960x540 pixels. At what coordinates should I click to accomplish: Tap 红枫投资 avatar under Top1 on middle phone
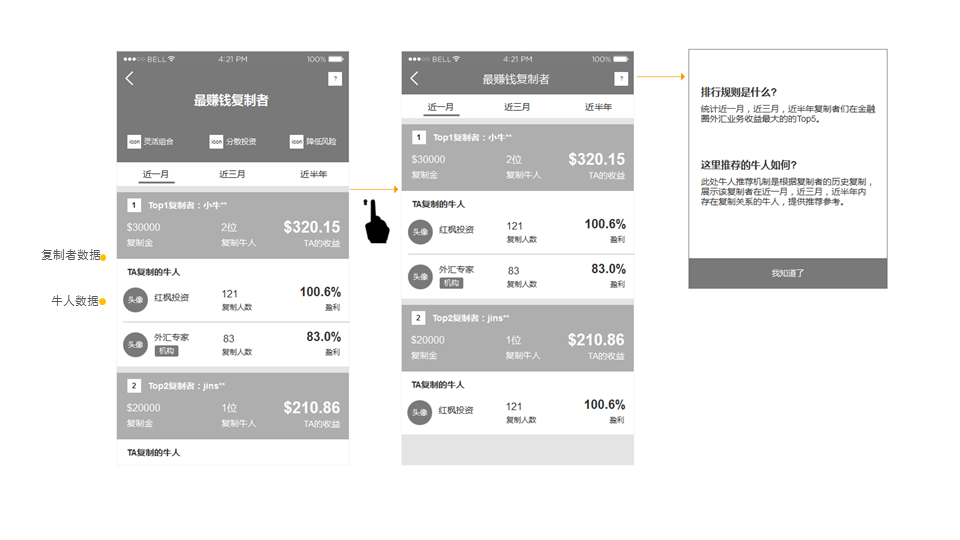click(x=421, y=232)
